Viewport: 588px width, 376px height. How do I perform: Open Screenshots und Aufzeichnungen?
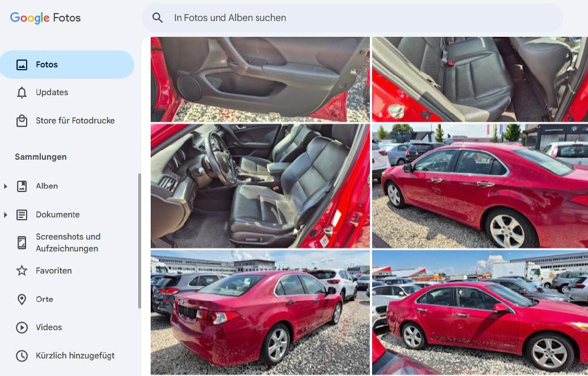[67, 242]
